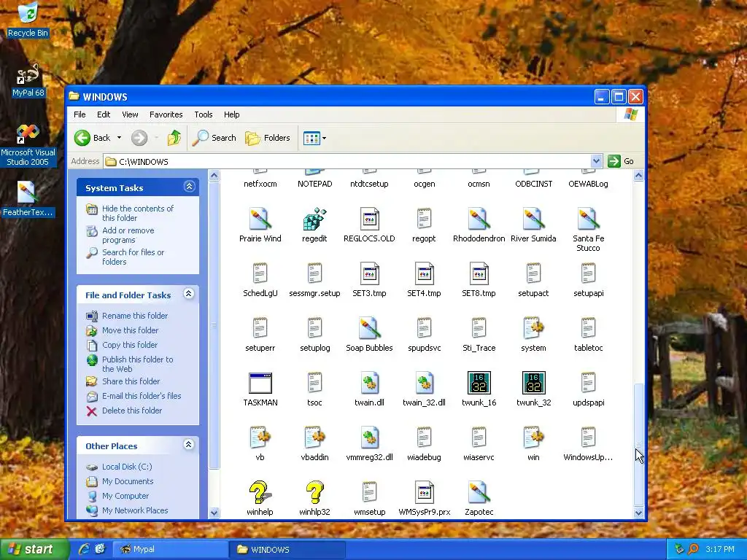Screen dimensions: 747x560
Task: Collapse the System Tasks panel
Action: pos(189,187)
